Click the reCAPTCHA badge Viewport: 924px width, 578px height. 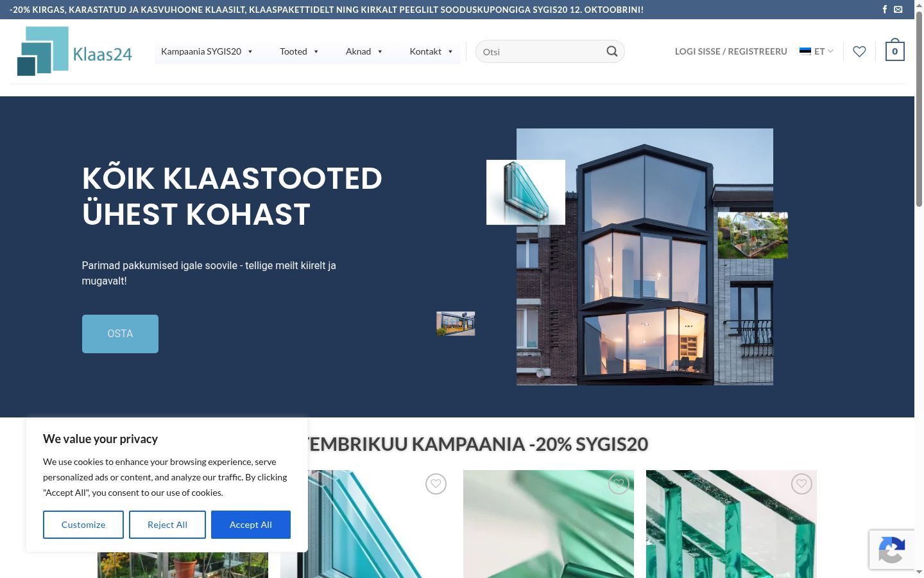[892, 550]
